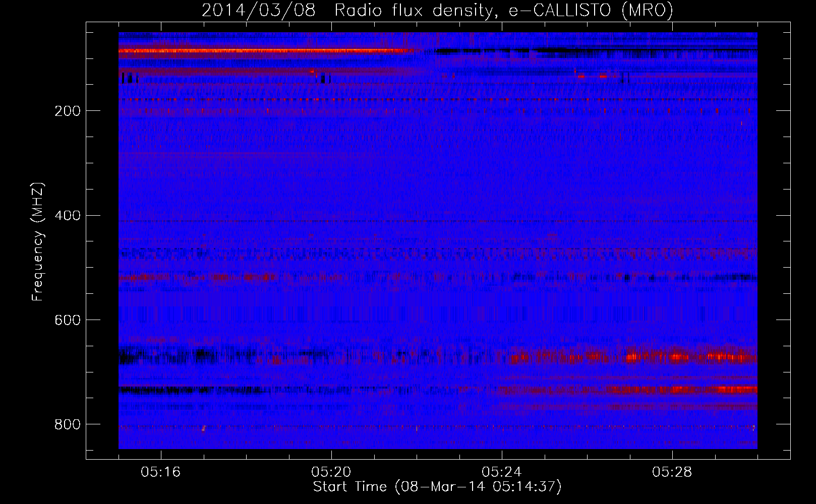The image size is (816, 504).
Task: Click the 200 frequency tick label
Action: [x=68, y=111]
